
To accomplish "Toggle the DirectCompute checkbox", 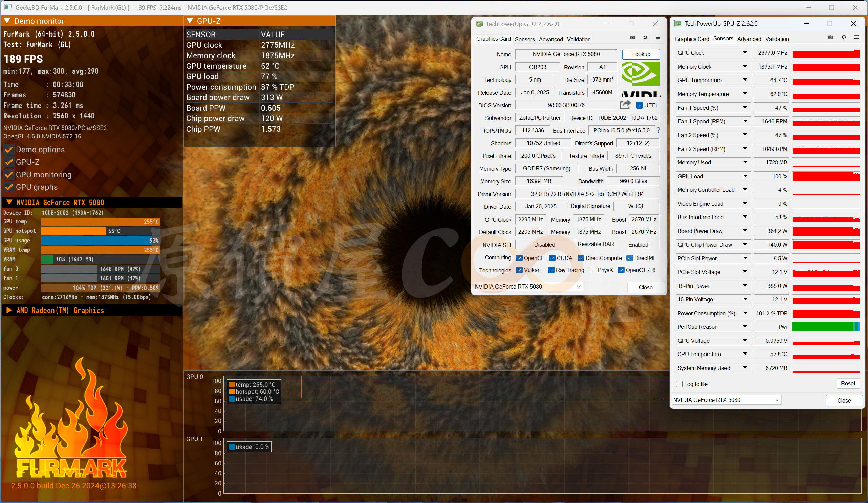I will click(x=581, y=258).
